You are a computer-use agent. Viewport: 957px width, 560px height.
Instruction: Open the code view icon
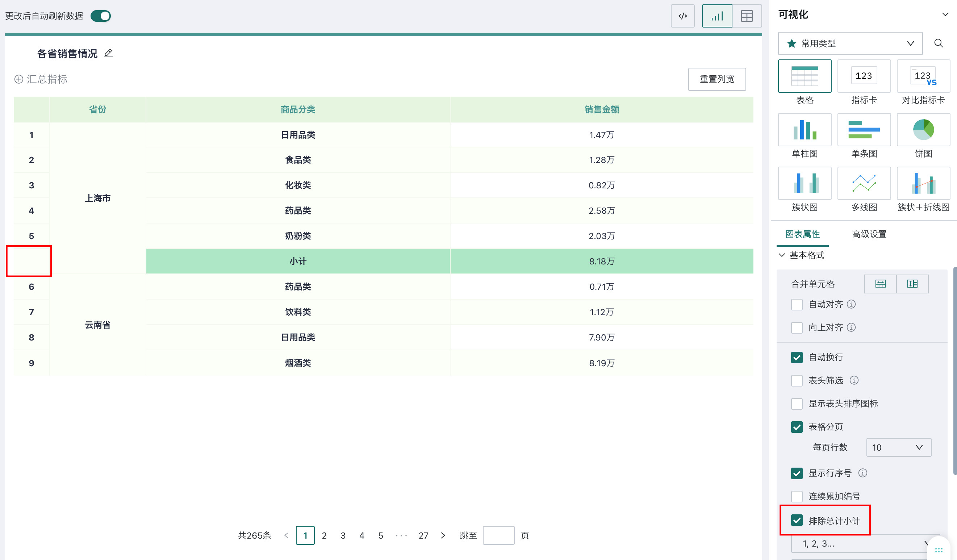point(682,16)
